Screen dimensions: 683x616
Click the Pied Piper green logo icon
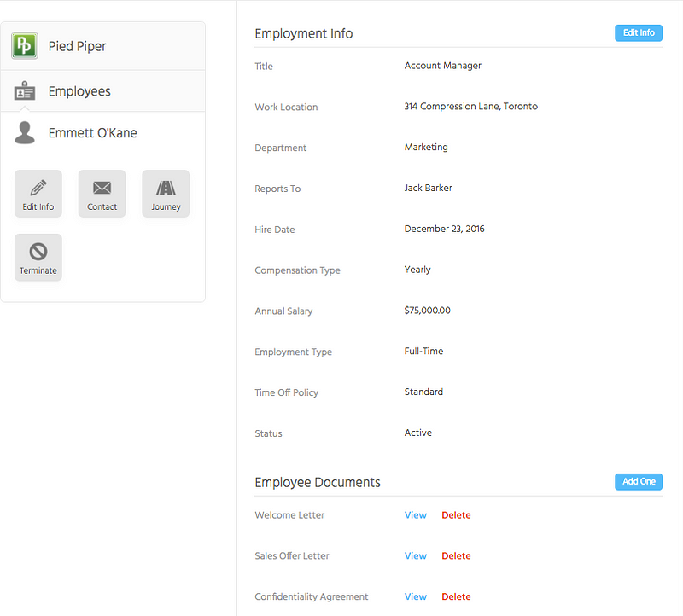[x=25, y=46]
